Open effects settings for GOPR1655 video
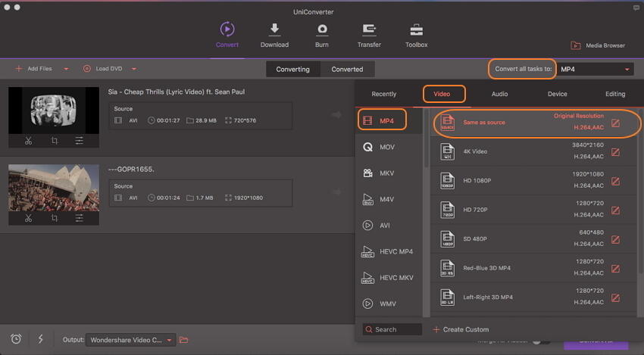The image size is (644, 355). click(80, 218)
